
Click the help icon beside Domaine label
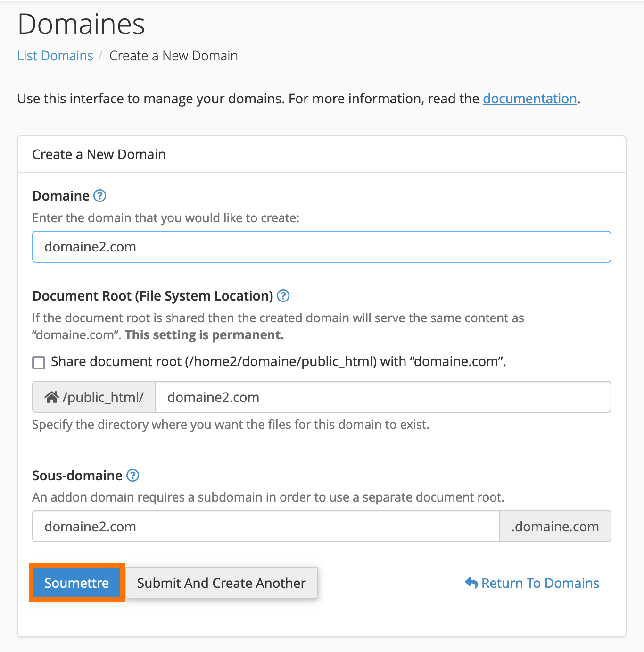(x=99, y=196)
